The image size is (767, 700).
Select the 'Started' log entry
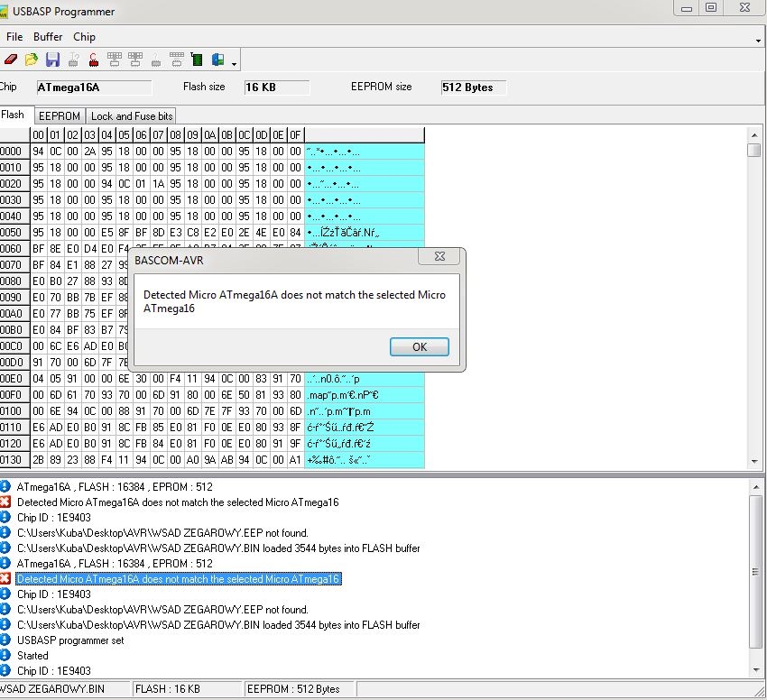coord(32,655)
